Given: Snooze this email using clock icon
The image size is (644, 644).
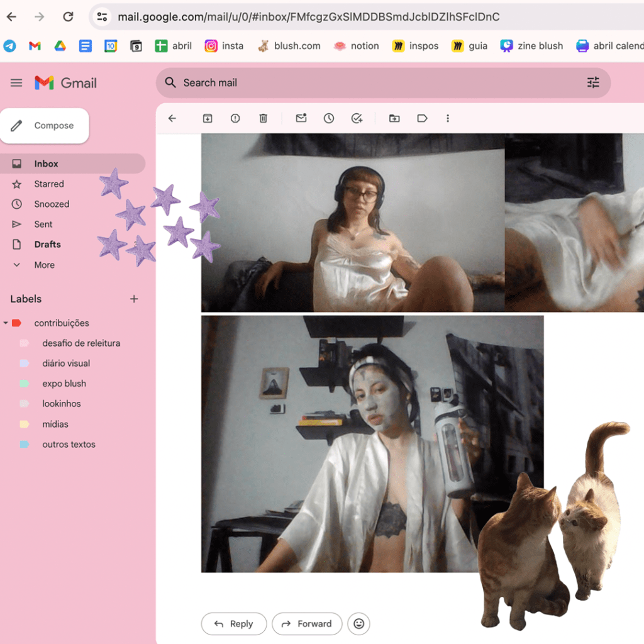Looking at the screenshot, I should [329, 118].
